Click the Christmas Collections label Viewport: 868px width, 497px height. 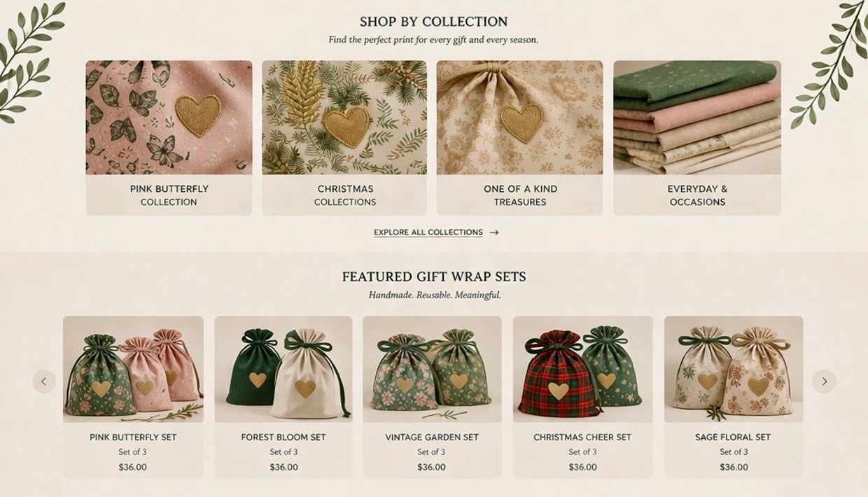pyautogui.click(x=345, y=195)
